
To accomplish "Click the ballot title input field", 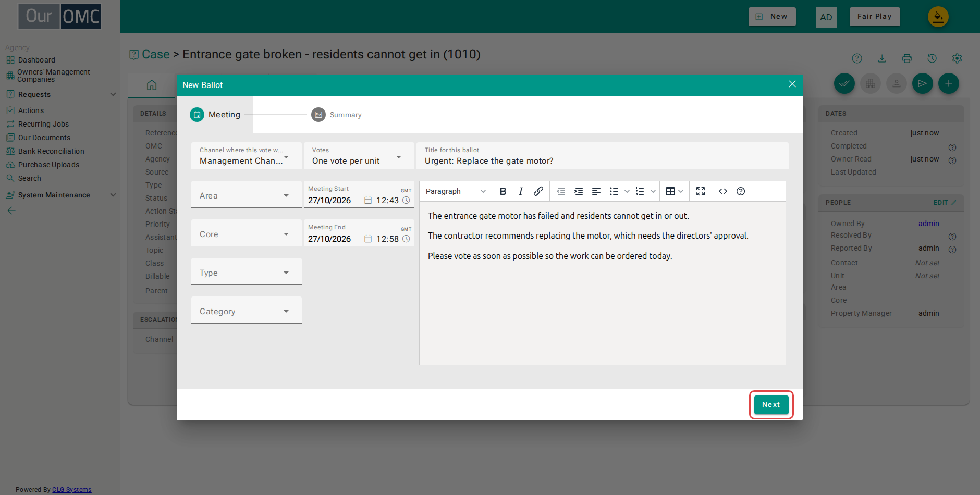I will pyautogui.click(x=603, y=156).
